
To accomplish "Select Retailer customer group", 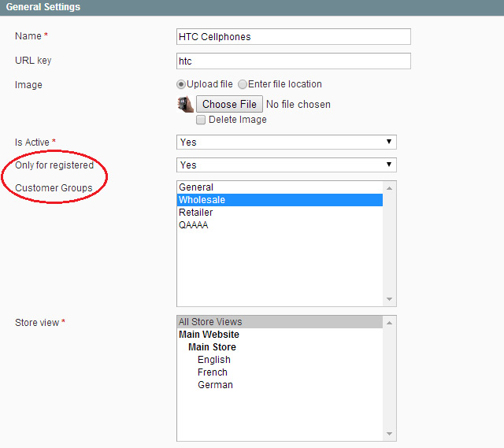I will (x=280, y=213).
